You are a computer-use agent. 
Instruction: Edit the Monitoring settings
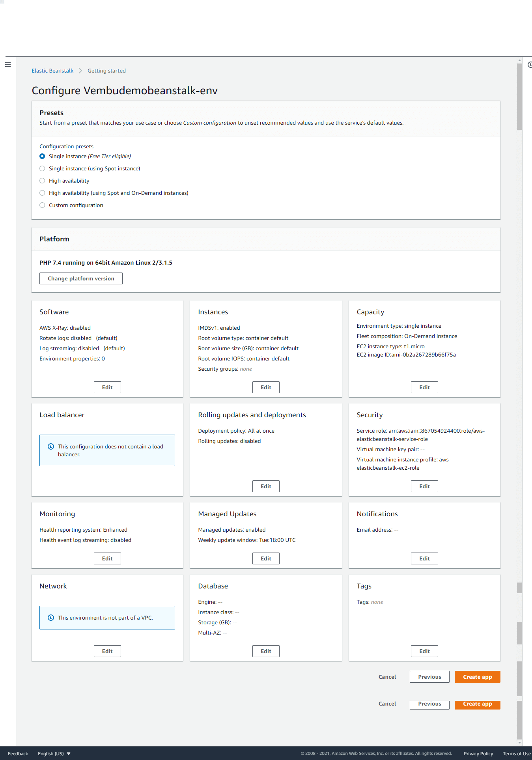coord(107,558)
